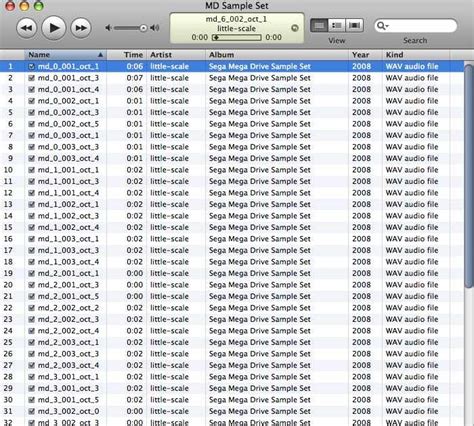Select track name md_1_001_oct_4
The height and width of the screenshot is (426, 474).
click(x=68, y=193)
